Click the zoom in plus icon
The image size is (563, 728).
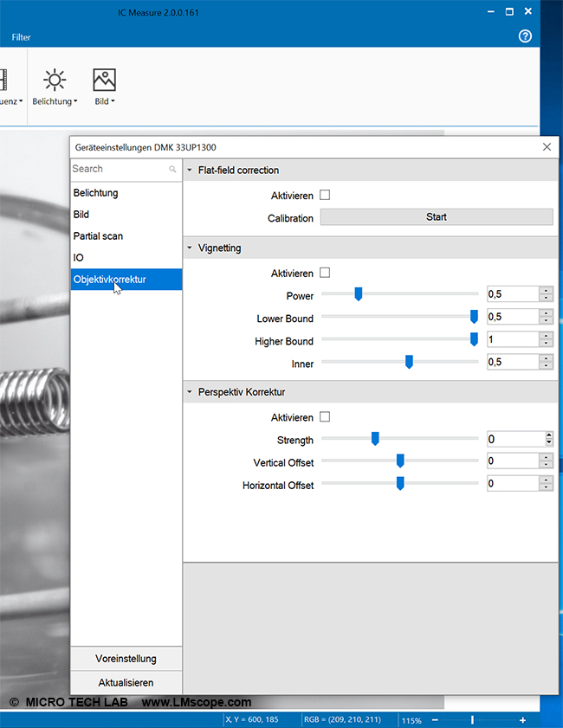pos(522,720)
